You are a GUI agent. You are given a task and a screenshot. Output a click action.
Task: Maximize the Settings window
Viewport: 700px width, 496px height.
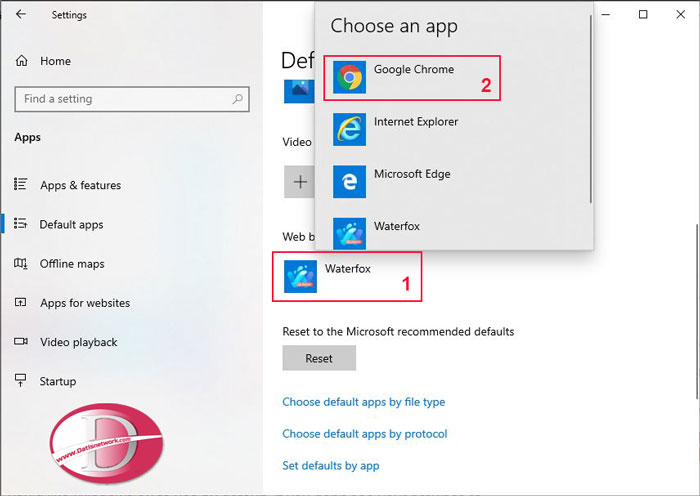643,14
